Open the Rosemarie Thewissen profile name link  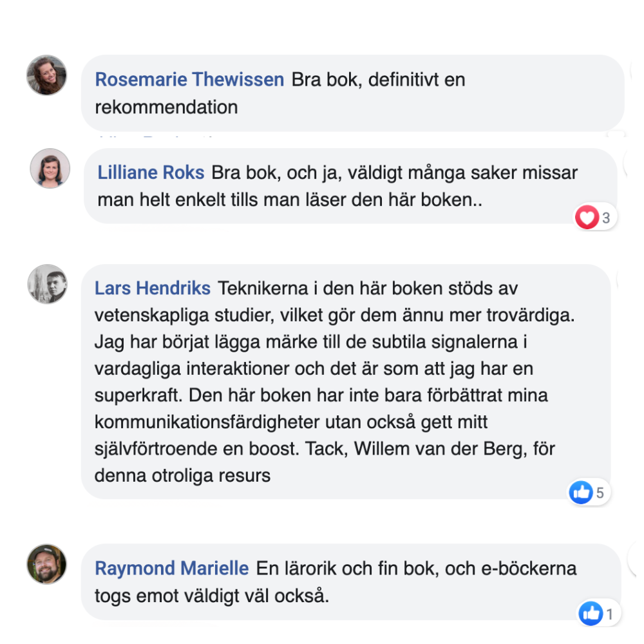pos(189,80)
